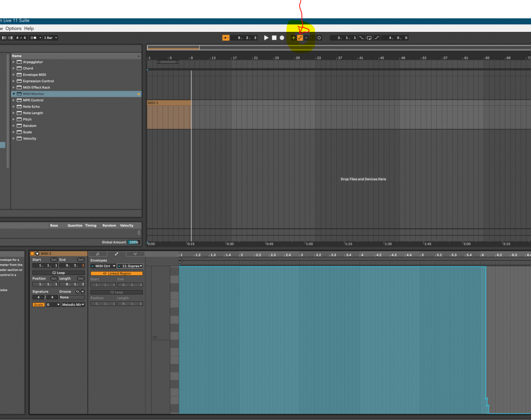
Task: Click the arrangement loop brace near bar 5
Action: click(x=168, y=62)
